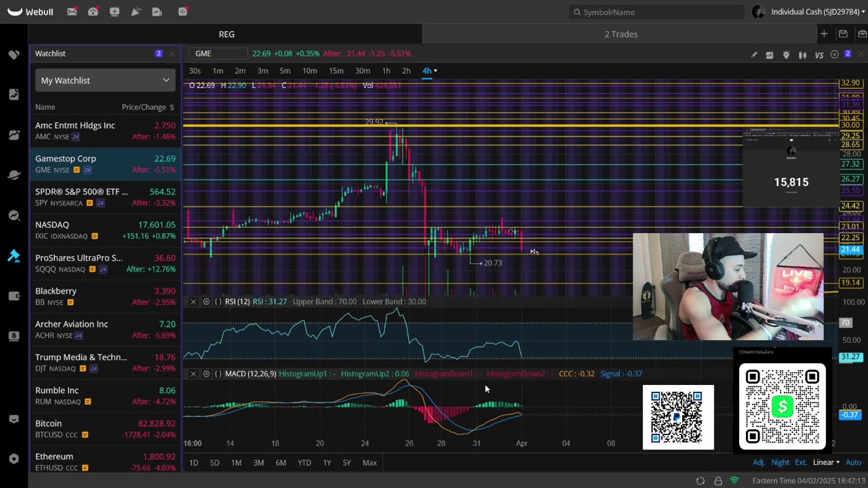Toggle Adj. price adjustment
868x488 pixels.
[x=759, y=462]
